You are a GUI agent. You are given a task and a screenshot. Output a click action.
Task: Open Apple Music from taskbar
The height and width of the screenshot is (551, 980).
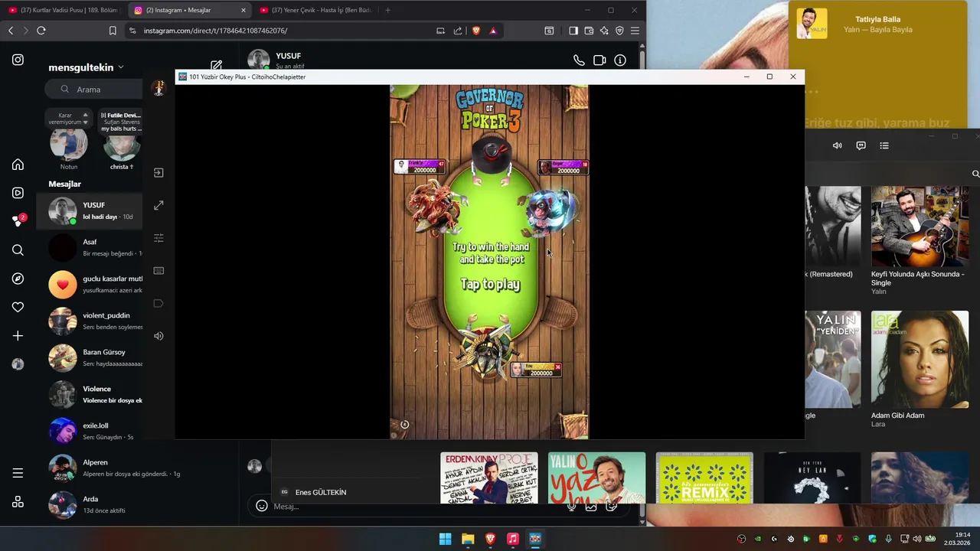click(513, 539)
